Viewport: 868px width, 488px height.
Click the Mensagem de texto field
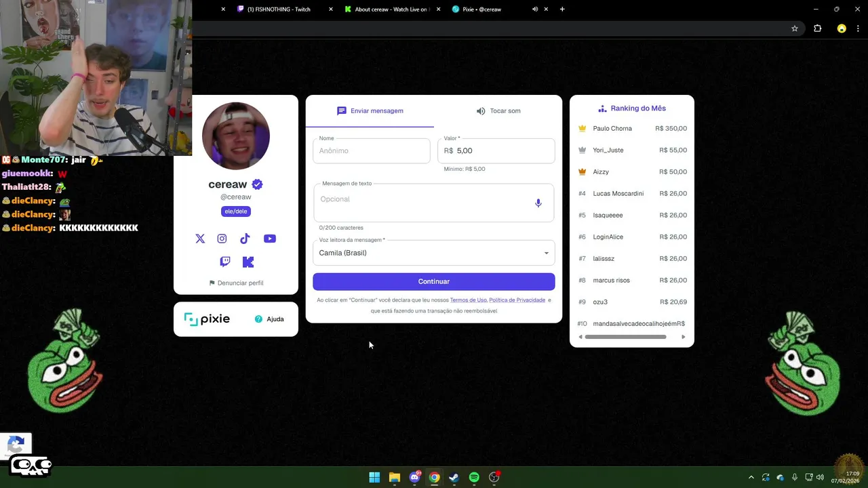[x=434, y=203]
